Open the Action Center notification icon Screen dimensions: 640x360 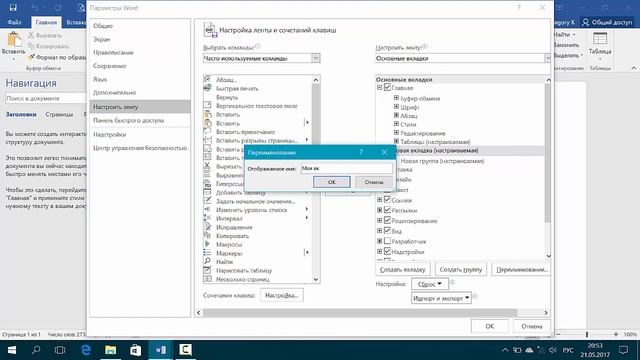coord(623,350)
